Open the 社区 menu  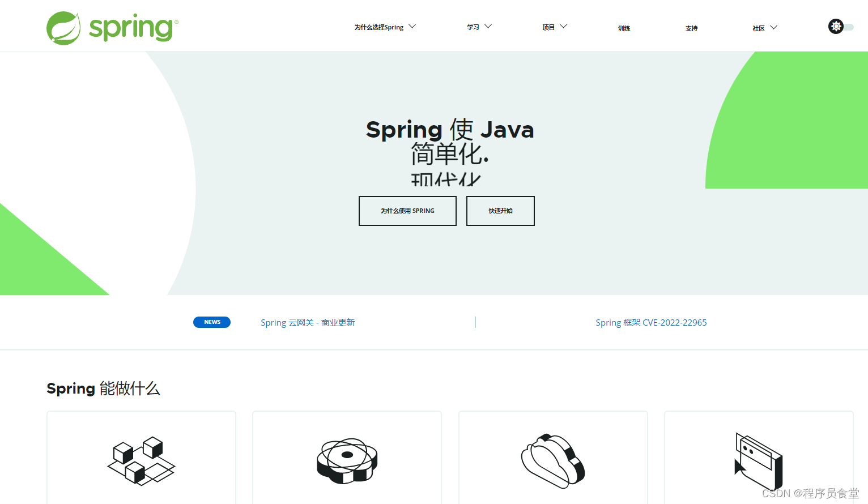pyautogui.click(x=759, y=28)
